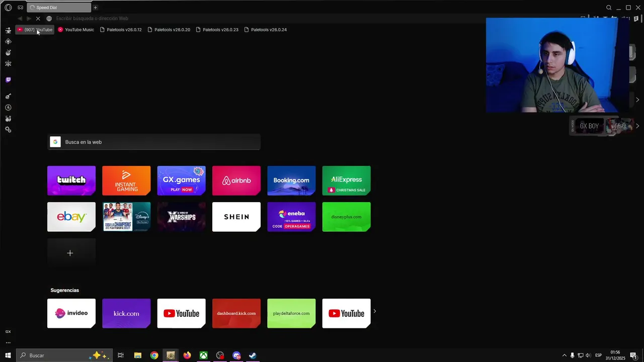Open the taskbar app icon just left of Steam
This screenshot has height=362, width=644.
[236, 355]
